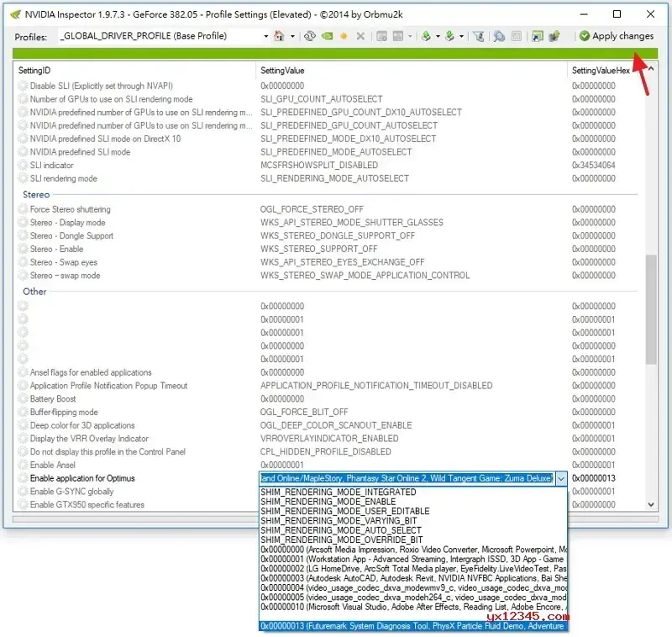Viewport: 672px width, 637px height.
Task: Click the import profiles icon
Action: point(449,36)
